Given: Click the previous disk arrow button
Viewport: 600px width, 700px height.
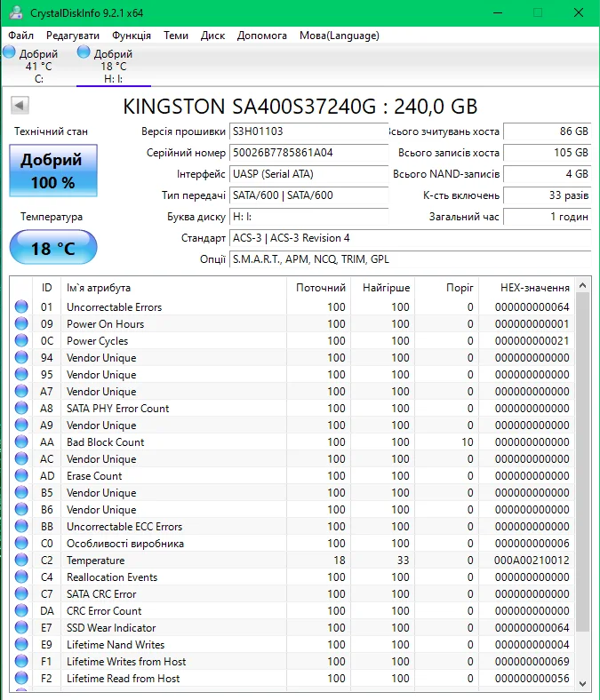Looking at the screenshot, I should tap(20, 106).
